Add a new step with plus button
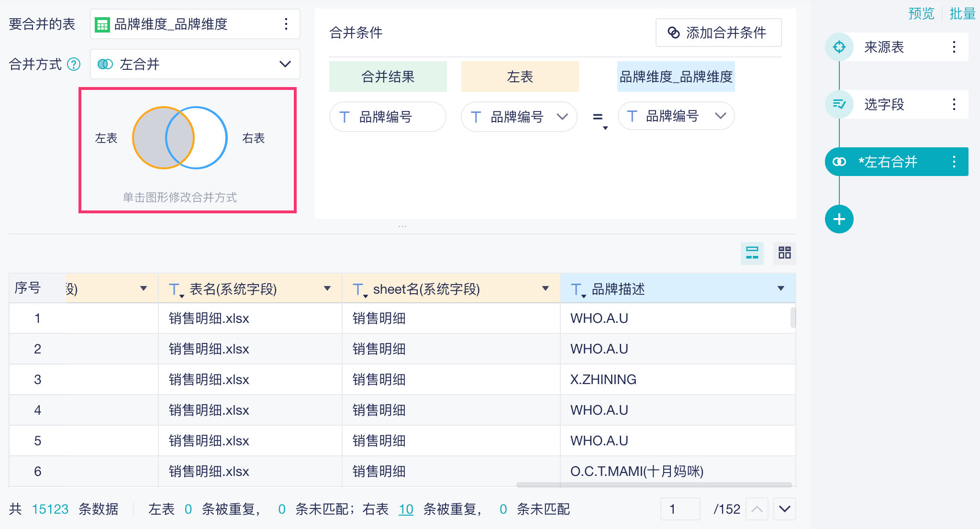Image resolution: width=980 pixels, height=529 pixels. 839,219
